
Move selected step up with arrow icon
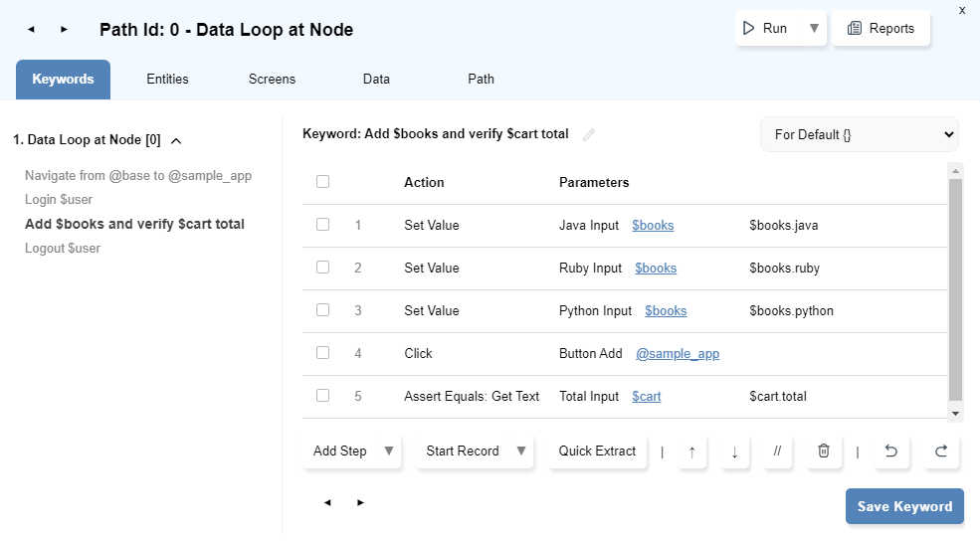tap(692, 452)
